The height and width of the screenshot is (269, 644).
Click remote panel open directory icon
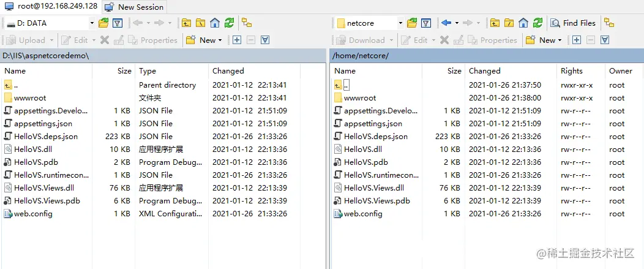(x=412, y=23)
